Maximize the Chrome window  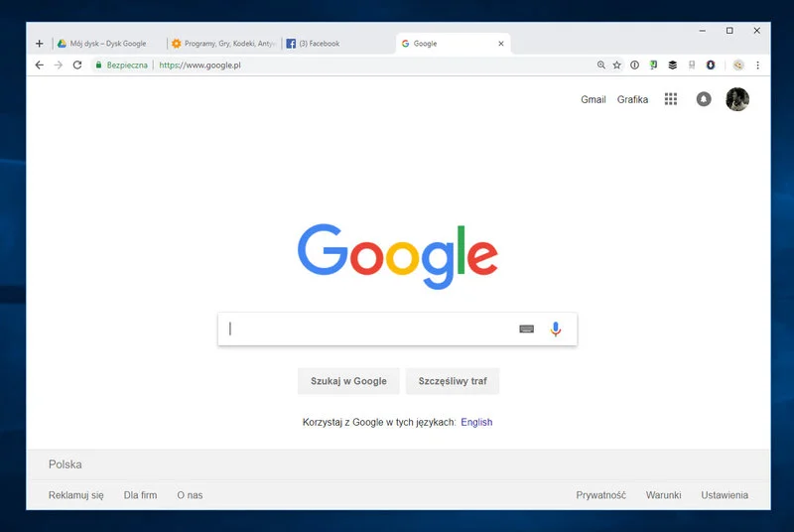click(x=729, y=31)
